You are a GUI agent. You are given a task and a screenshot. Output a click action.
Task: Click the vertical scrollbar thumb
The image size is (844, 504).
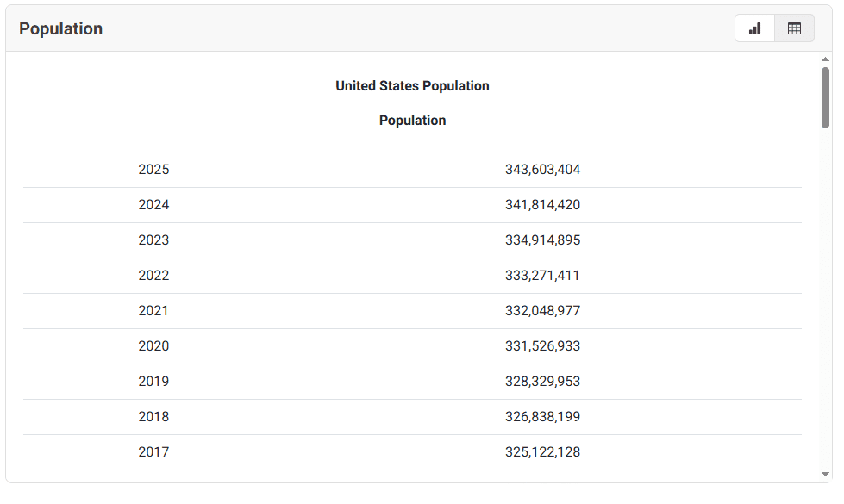825,98
